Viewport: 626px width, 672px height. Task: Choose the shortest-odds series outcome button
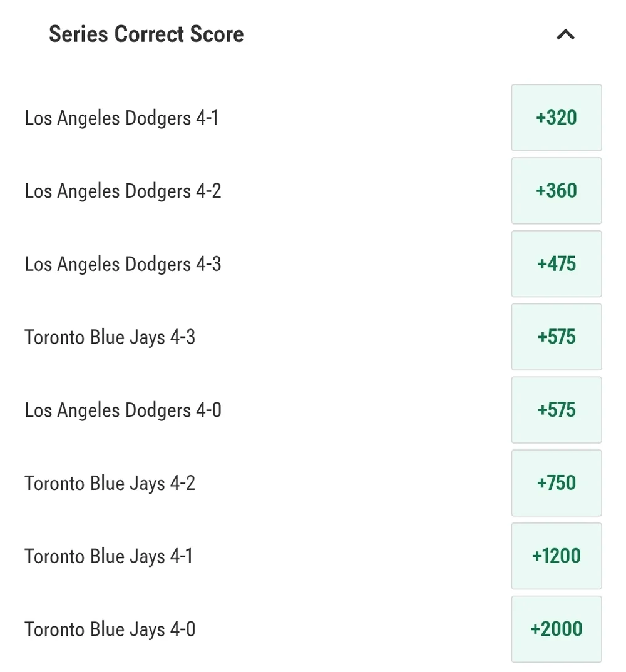[x=556, y=118]
